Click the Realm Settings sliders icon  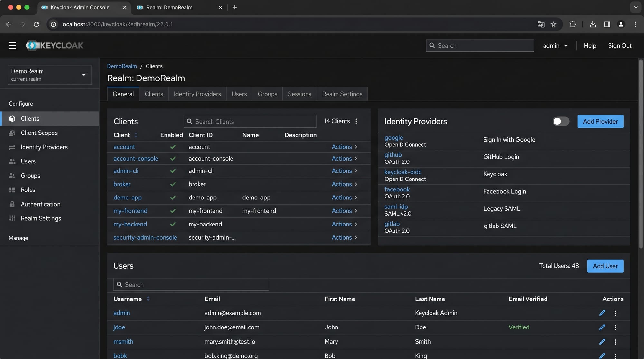(12, 218)
